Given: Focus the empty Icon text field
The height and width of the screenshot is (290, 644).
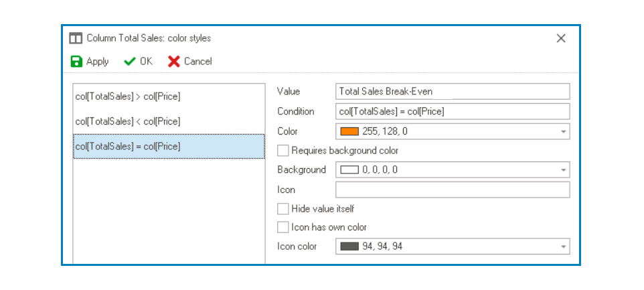Looking at the screenshot, I should pos(452,190).
